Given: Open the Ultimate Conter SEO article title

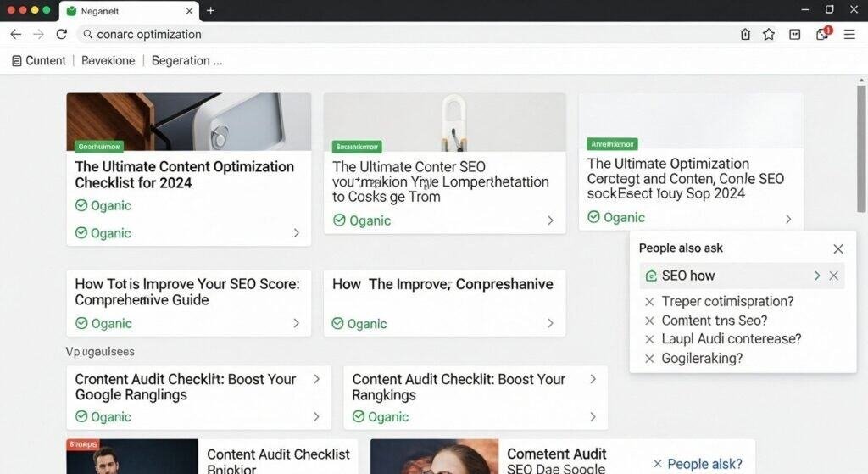Looking at the screenshot, I should [x=441, y=181].
